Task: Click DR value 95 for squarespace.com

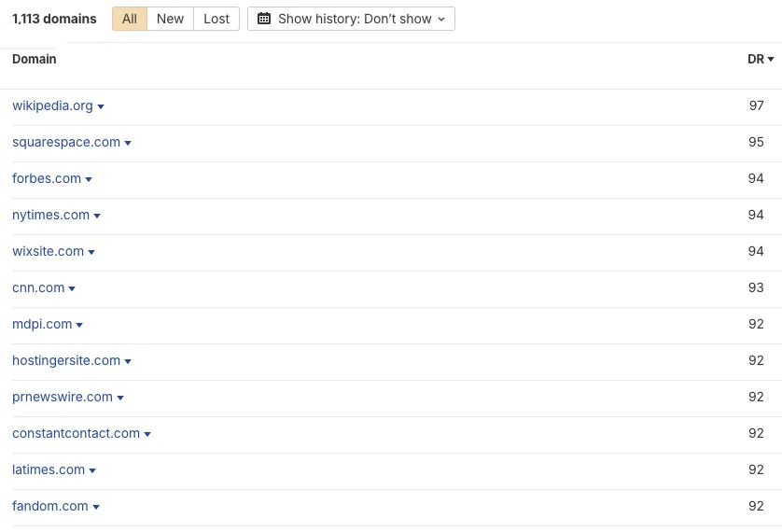Action: [756, 142]
